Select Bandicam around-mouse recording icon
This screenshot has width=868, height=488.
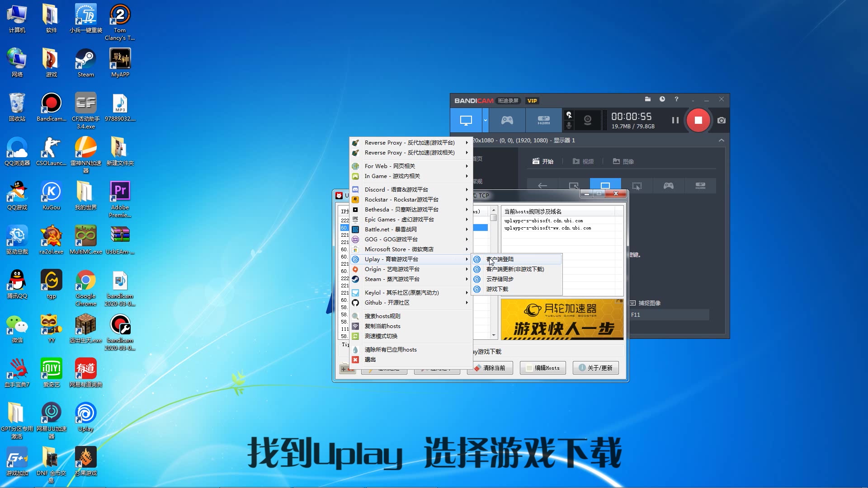click(637, 186)
